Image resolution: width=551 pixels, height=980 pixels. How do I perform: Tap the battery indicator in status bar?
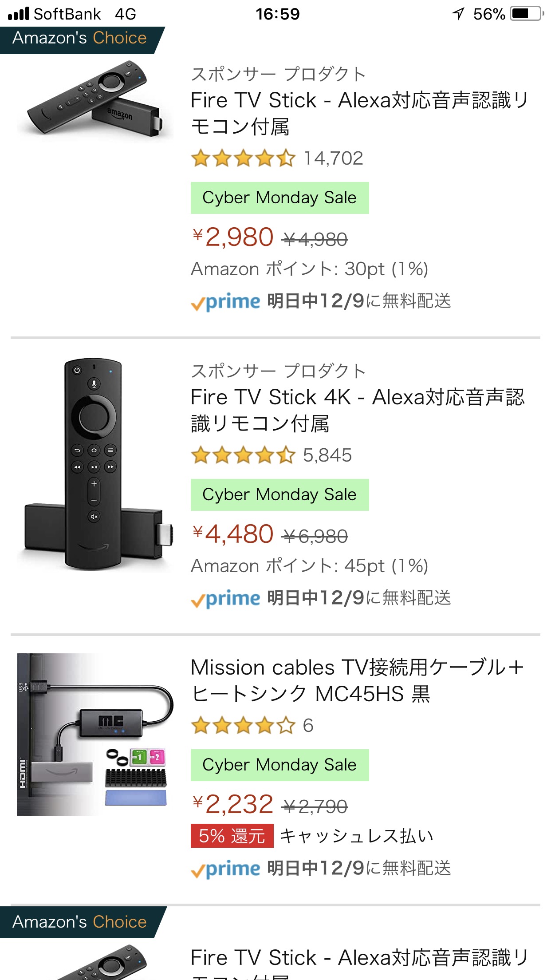click(x=527, y=14)
